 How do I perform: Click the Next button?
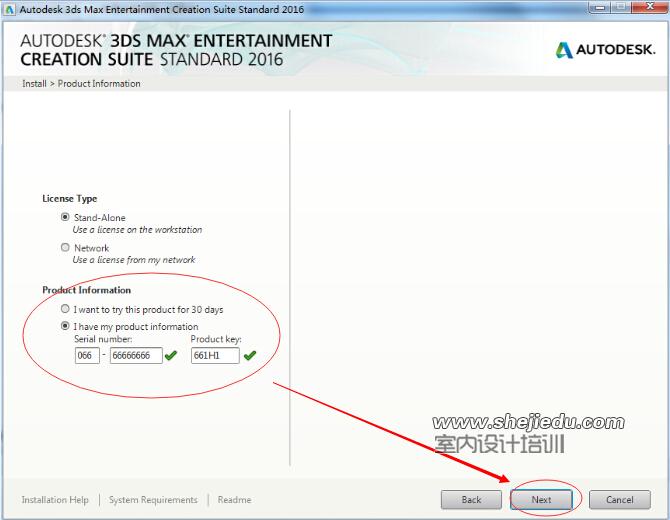pyautogui.click(x=541, y=499)
